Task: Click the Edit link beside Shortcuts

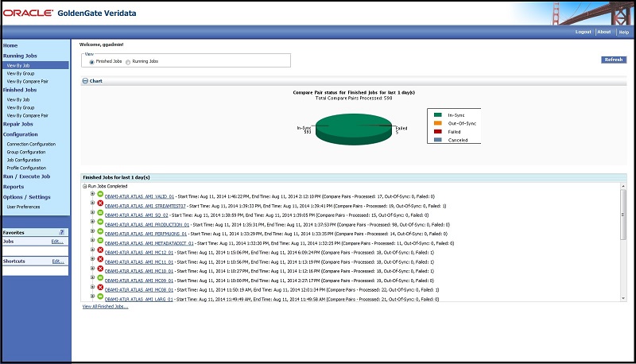Action: coord(58,261)
